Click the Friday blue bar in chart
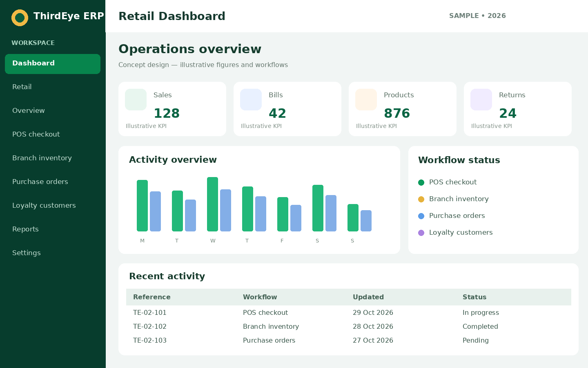588x368 pixels. (296, 218)
